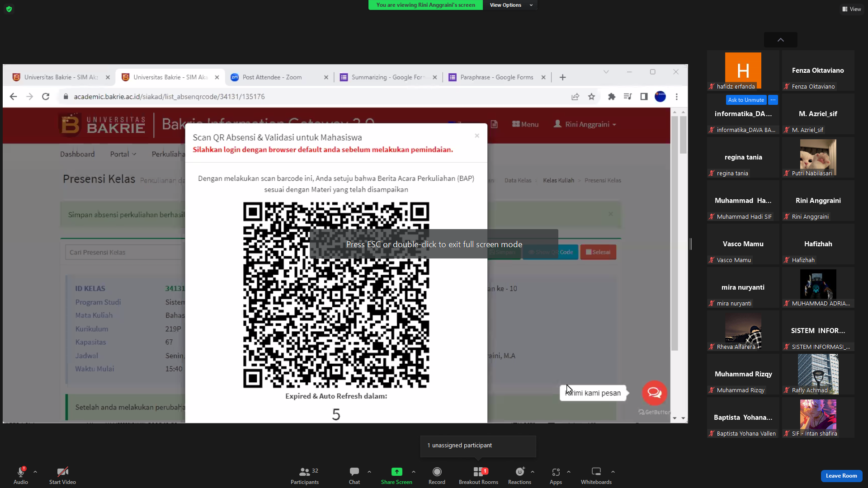Switch to Paraphrase - Google Forms tab

pyautogui.click(x=496, y=77)
